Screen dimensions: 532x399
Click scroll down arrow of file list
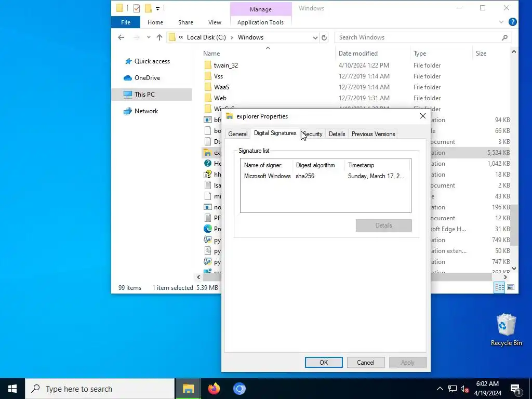point(514,269)
